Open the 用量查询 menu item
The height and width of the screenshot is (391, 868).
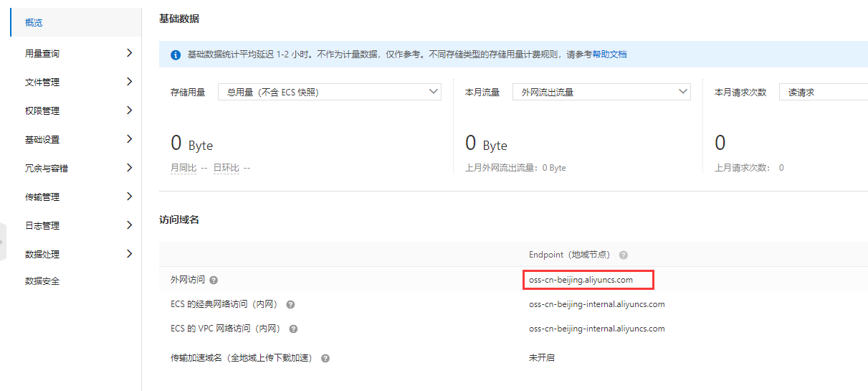click(x=76, y=53)
